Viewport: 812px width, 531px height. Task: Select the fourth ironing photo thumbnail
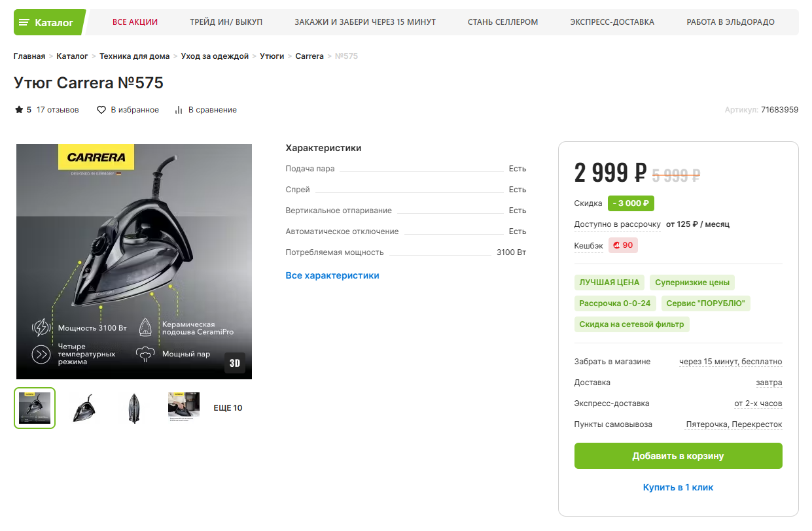click(184, 408)
